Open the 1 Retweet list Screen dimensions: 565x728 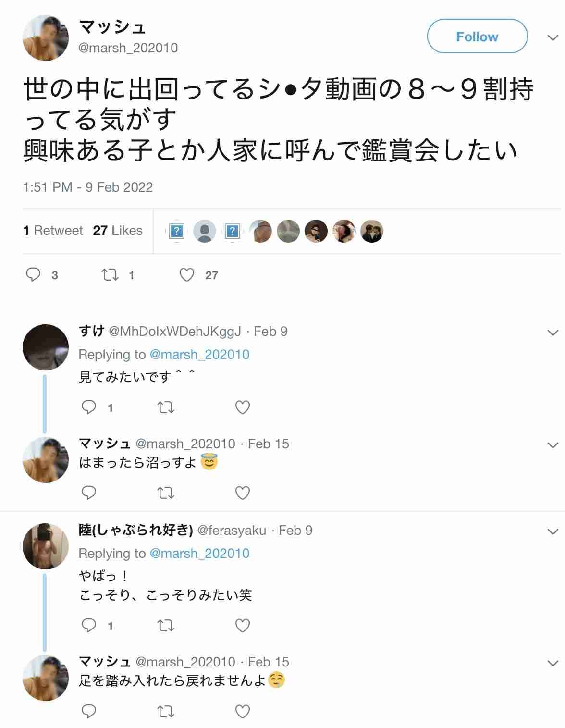tap(53, 231)
